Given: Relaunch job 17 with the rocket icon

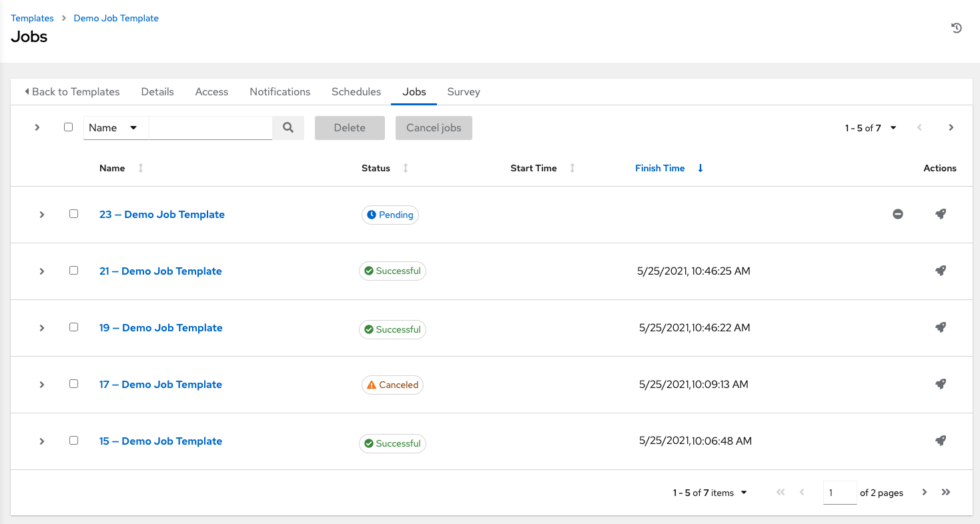Looking at the screenshot, I should click(941, 384).
